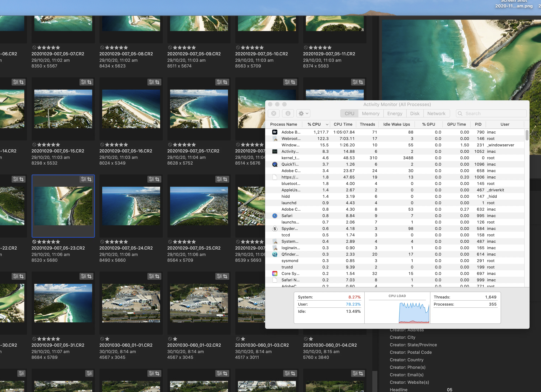Switch to the Memory tab

click(x=370, y=113)
